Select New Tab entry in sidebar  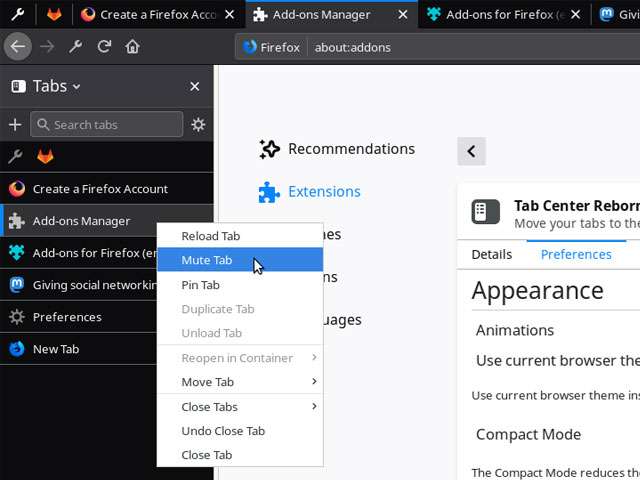point(78,349)
